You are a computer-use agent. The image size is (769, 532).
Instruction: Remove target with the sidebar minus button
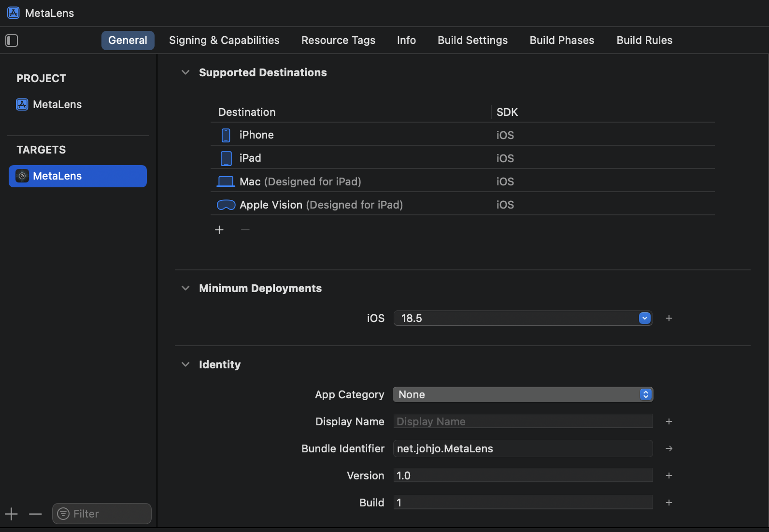pyautogui.click(x=35, y=514)
